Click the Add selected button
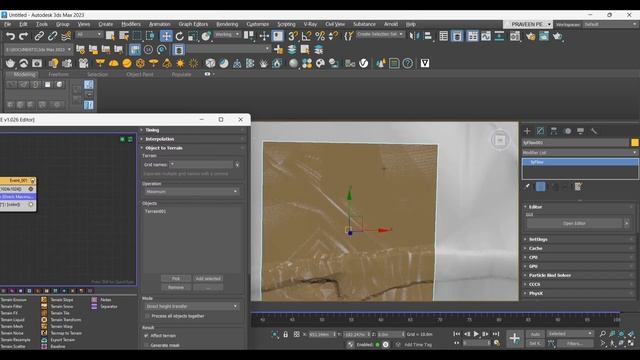 point(208,278)
